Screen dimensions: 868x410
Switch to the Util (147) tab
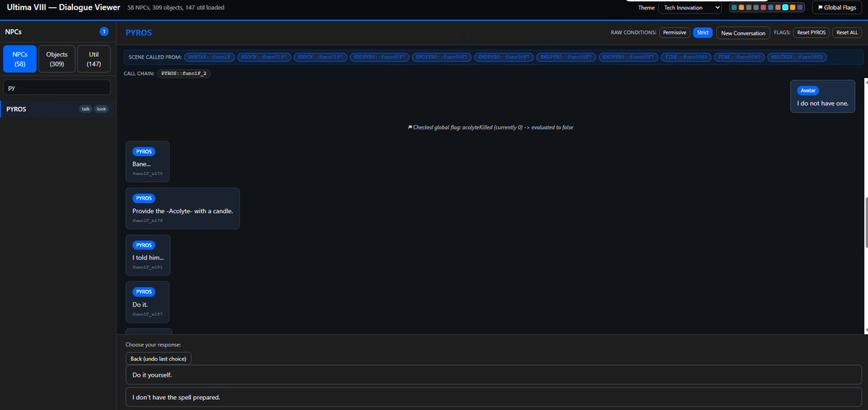coord(94,59)
